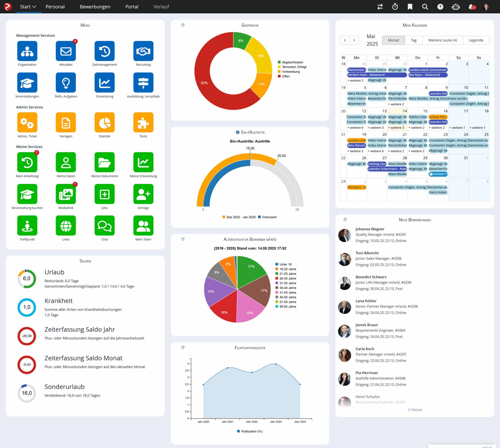Click the Abgeschlossen legend color swatch
Screen dimensions: 500x448
tap(280, 62)
